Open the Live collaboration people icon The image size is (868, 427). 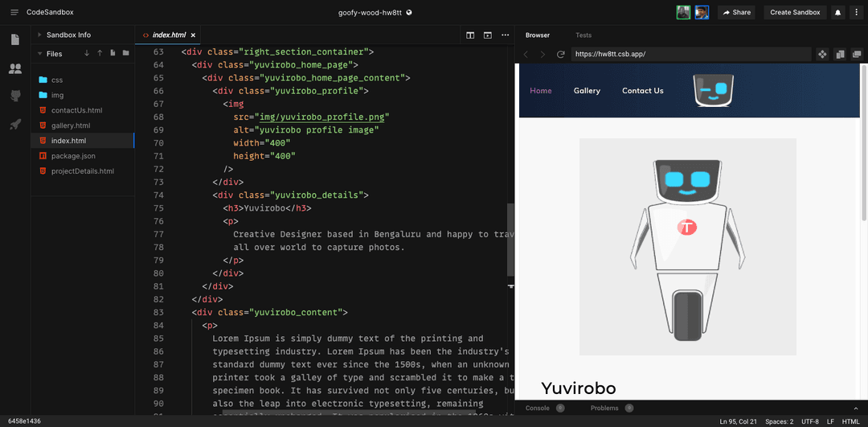click(x=14, y=69)
